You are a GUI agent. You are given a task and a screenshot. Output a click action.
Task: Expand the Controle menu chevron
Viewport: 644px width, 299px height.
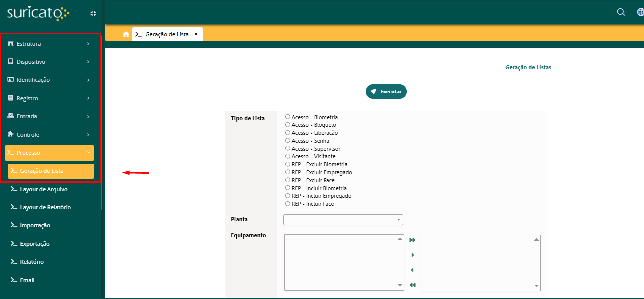(x=88, y=135)
